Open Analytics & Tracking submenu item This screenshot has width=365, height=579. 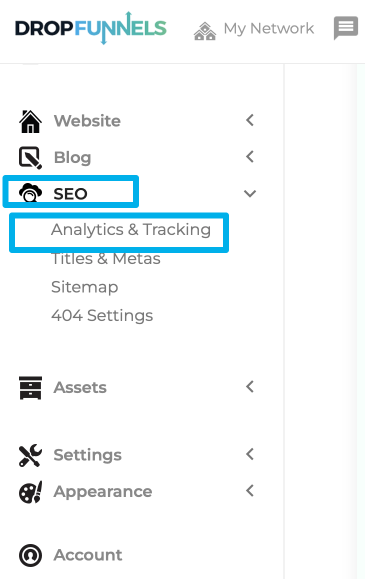131,230
